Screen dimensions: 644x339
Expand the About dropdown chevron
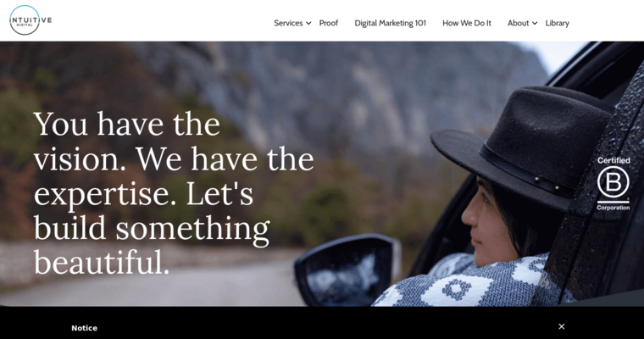535,24
